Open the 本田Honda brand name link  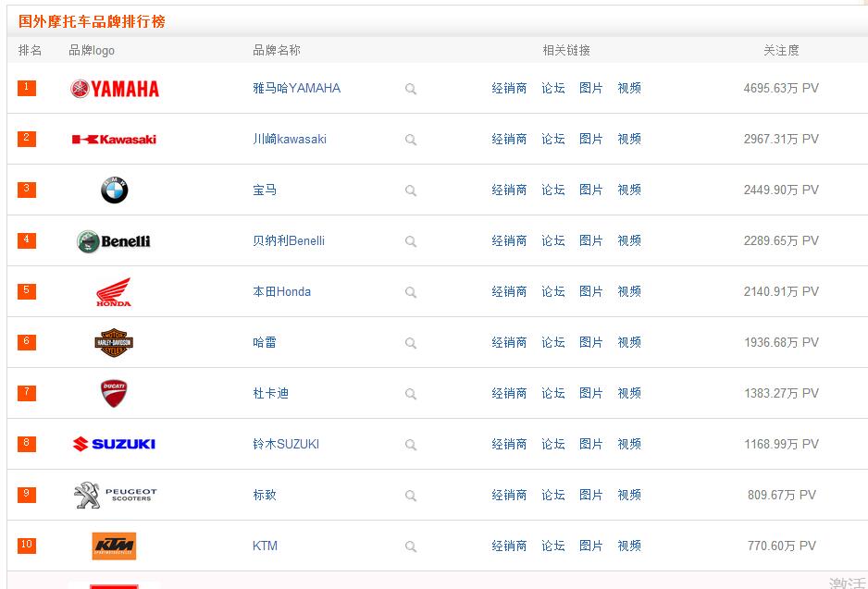281,292
